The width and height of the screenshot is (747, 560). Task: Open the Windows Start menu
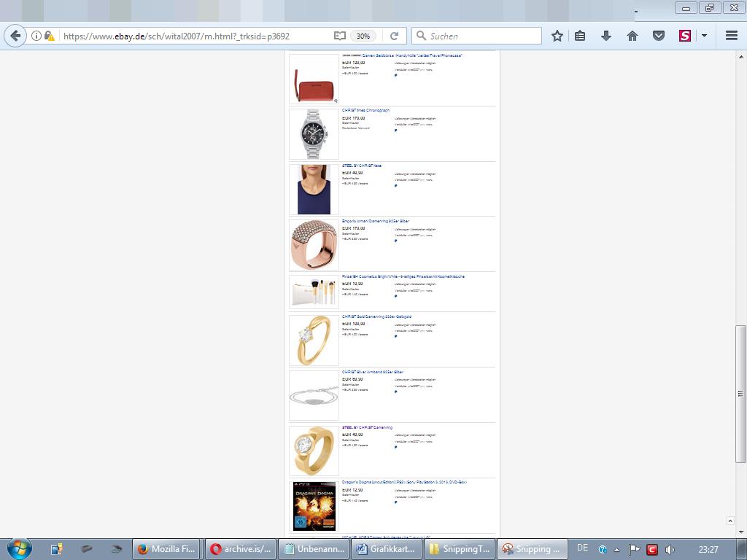click(20, 548)
